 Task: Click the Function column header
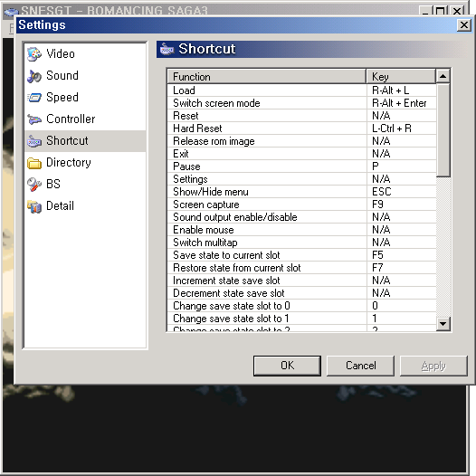[x=267, y=77]
